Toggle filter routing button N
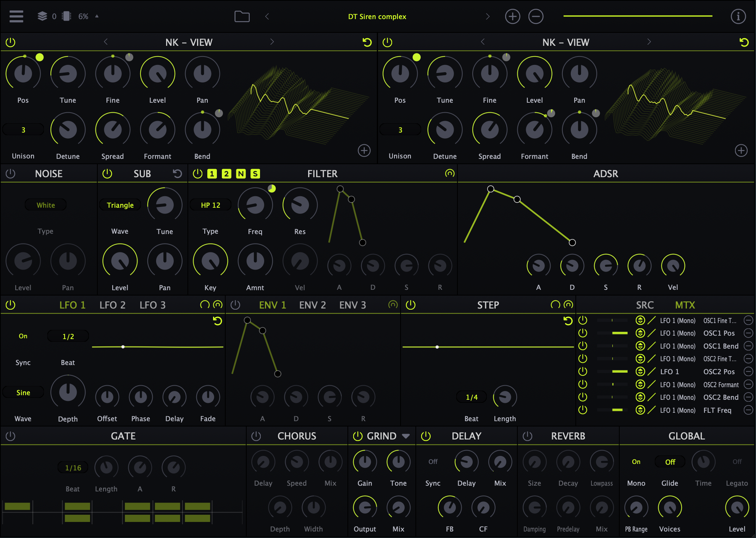This screenshot has width=756, height=538. pos(241,174)
